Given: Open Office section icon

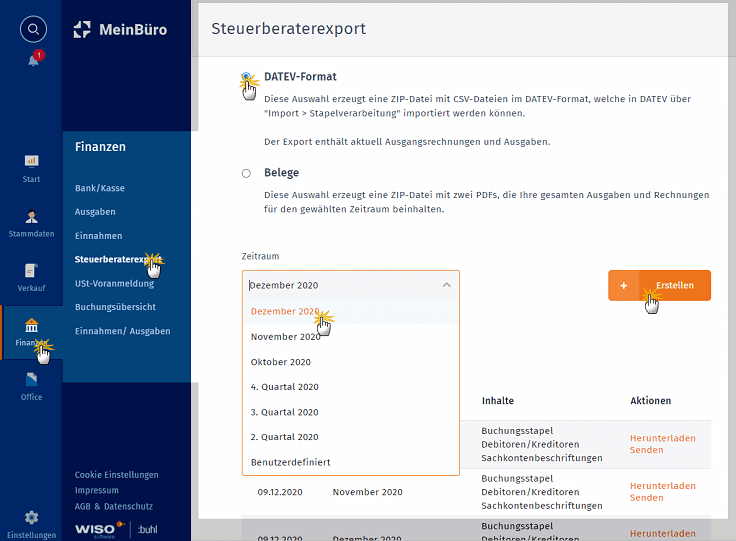Looking at the screenshot, I should click(x=31, y=379).
